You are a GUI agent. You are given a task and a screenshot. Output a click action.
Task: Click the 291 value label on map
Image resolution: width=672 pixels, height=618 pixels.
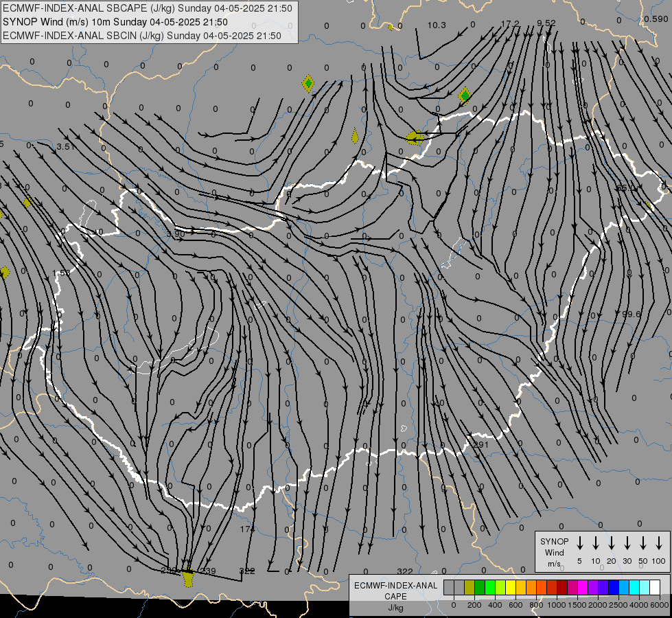[481, 445]
